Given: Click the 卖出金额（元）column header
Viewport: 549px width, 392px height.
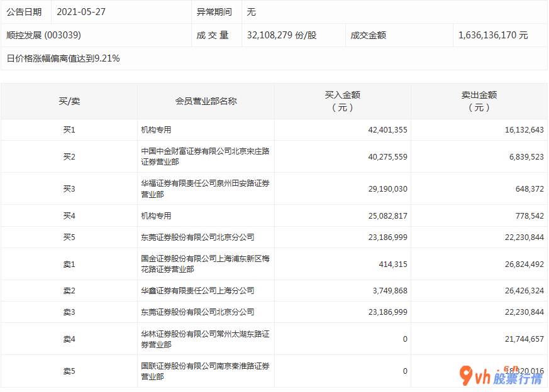Looking at the screenshot, I should pyautogui.click(x=479, y=101).
